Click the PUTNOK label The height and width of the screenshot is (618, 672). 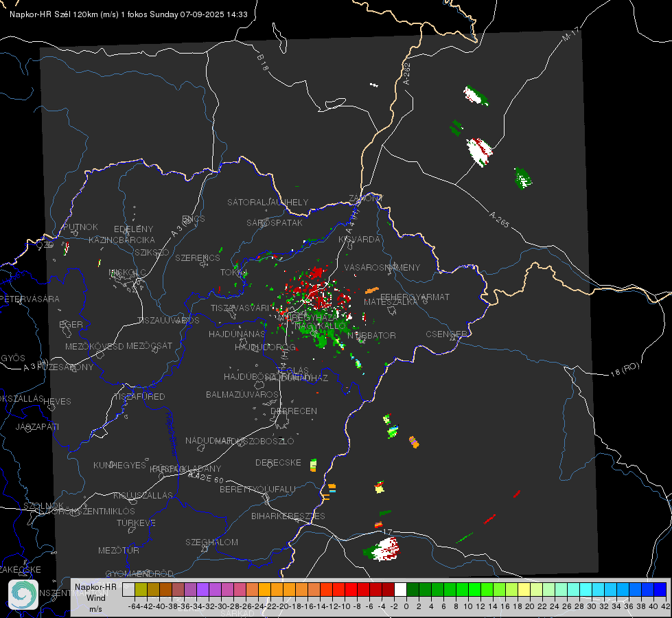coord(80,227)
